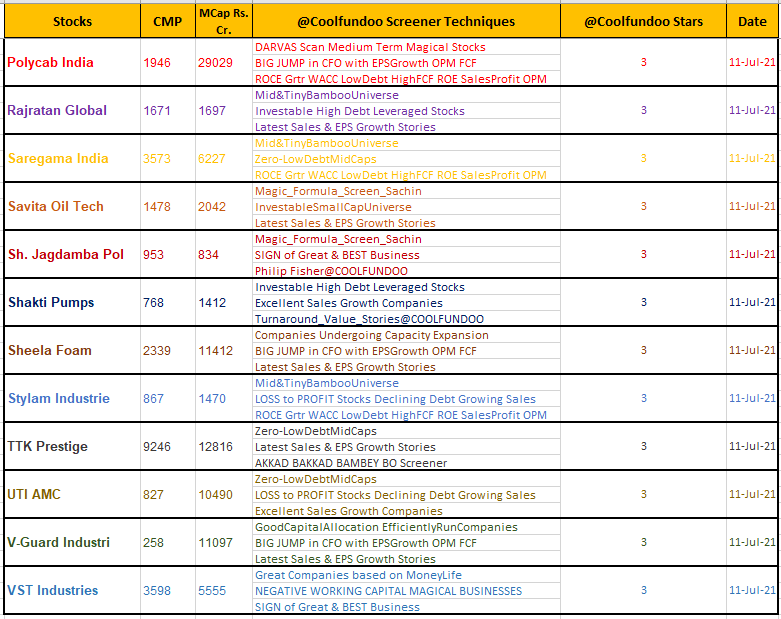781x619 pixels.
Task: Select the MCap Rs. Cr. header cell
Action: point(224,21)
